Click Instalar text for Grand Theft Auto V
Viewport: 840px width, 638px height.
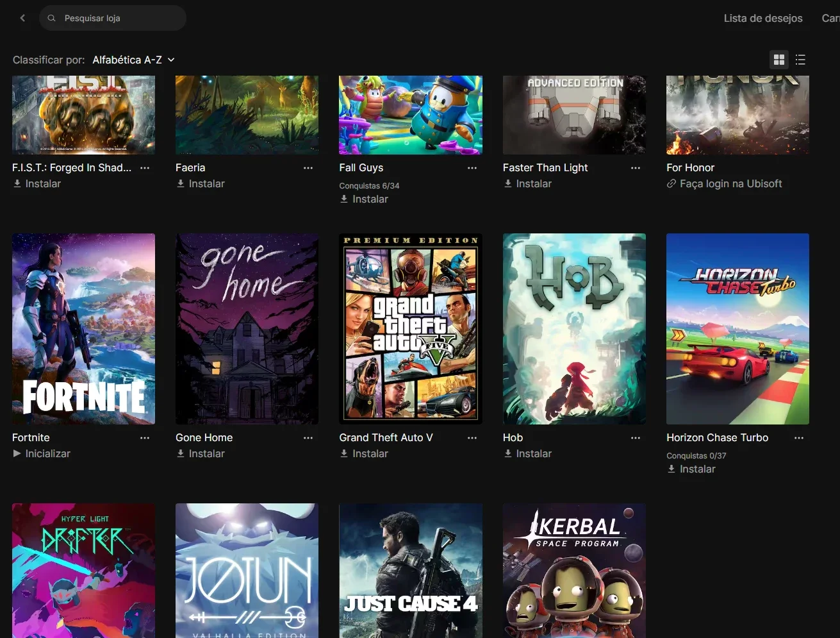370,453
